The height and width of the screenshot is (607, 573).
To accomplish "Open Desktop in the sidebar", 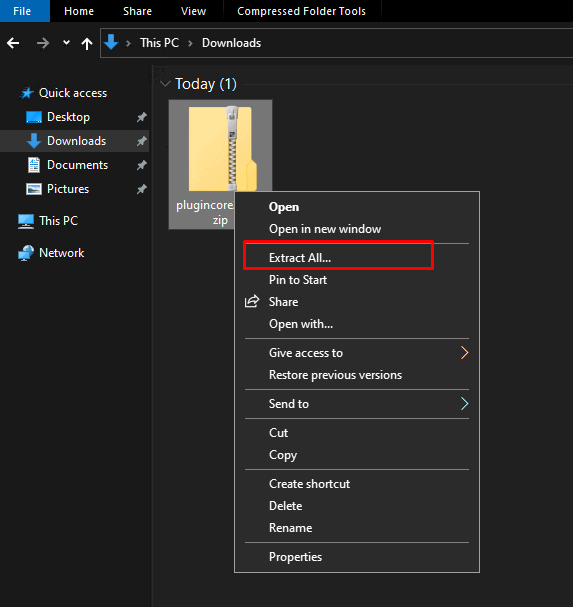I will click(68, 117).
